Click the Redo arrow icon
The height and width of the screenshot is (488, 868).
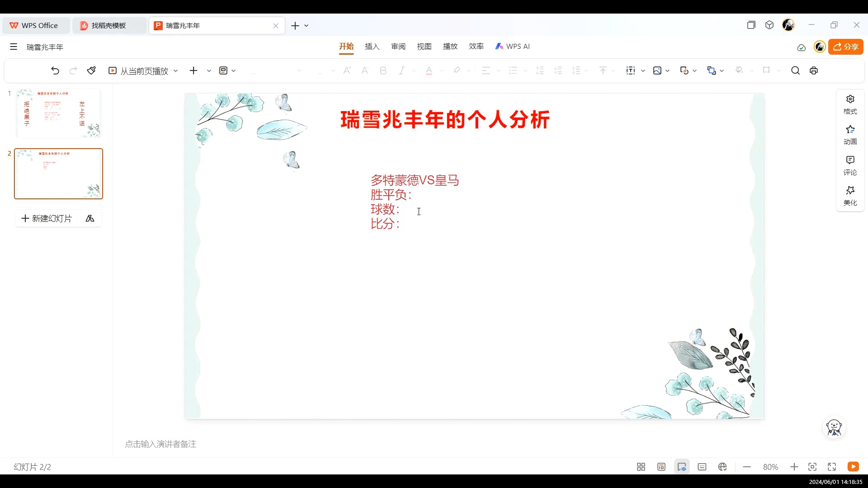(x=73, y=70)
